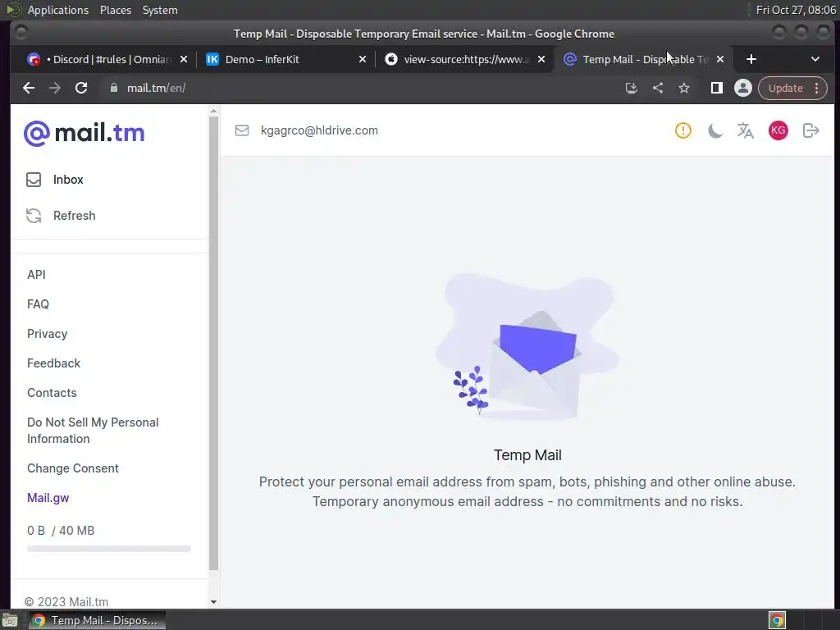The image size is (840, 630).
Task: Open Chrome three-dot menu
Action: 816,88
